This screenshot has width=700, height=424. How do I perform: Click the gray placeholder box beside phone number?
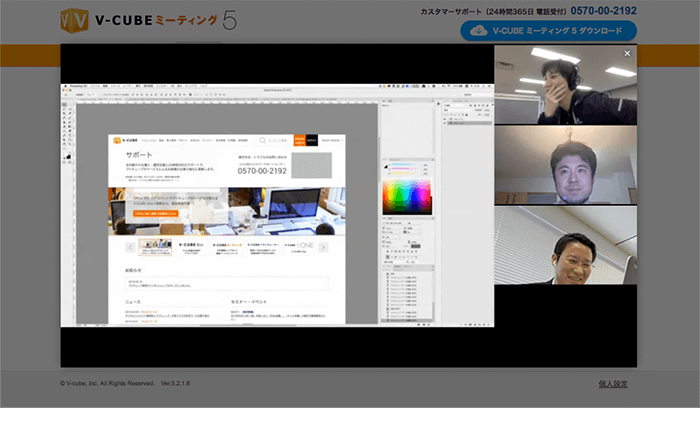(312, 165)
